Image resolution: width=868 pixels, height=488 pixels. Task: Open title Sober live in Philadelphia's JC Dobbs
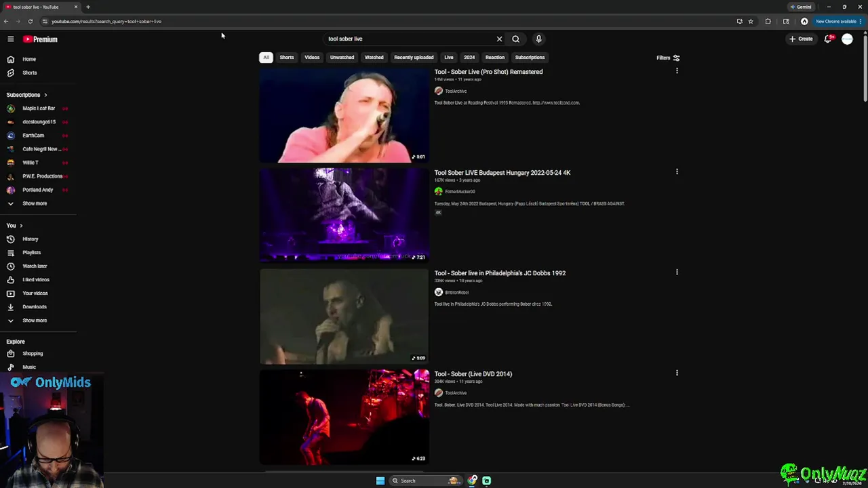click(500, 273)
